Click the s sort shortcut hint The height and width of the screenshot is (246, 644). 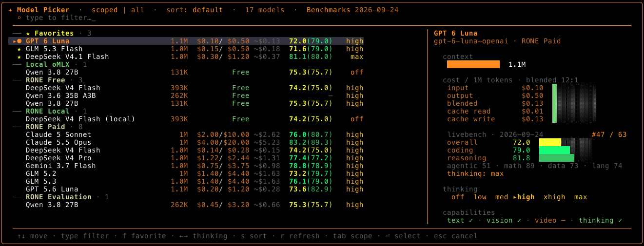click(x=254, y=236)
